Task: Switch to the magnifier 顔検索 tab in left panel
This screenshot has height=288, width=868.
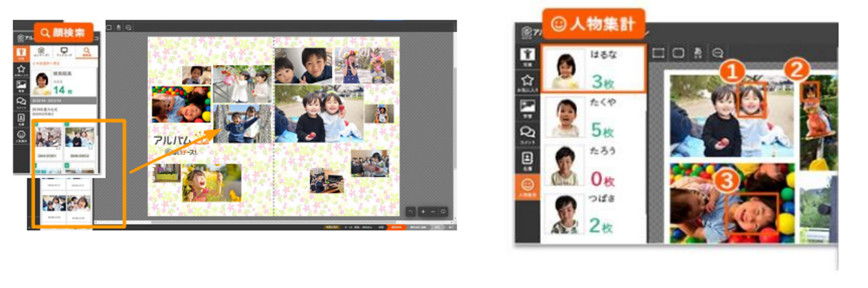Action: click(x=87, y=52)
